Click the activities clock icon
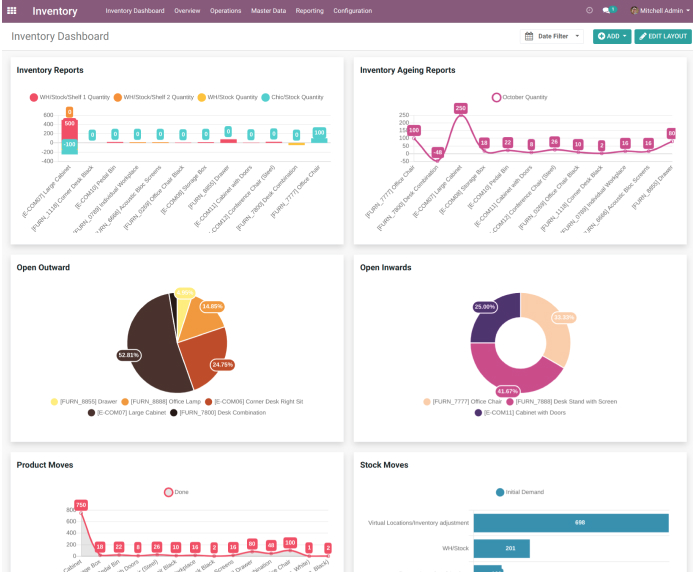The height and width of the screenshot is (572, 694). click(x=589, y=11)
